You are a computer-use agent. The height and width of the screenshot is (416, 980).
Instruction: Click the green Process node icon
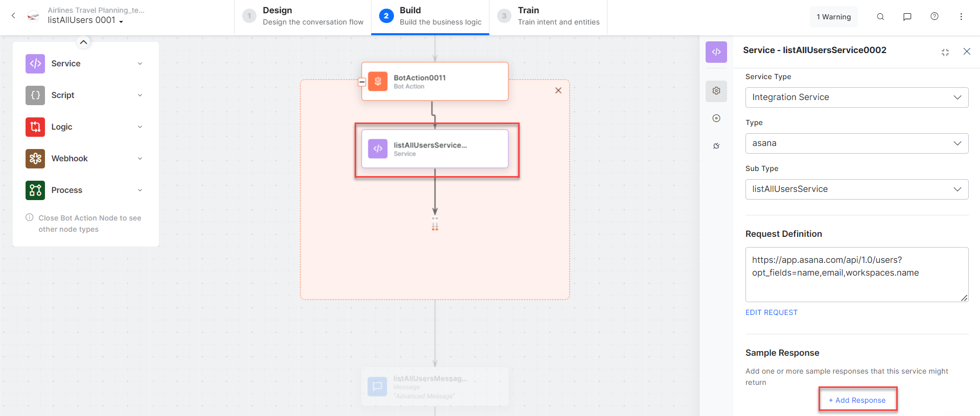coord(35,190)
